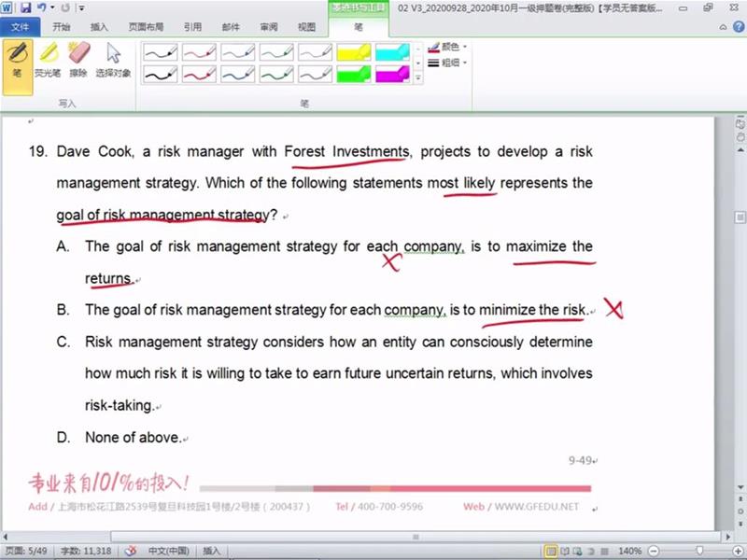Open the Mailings (邮件) tab
Image resolution: width=747 pixels, height=560 pixels.
(231, 27)
